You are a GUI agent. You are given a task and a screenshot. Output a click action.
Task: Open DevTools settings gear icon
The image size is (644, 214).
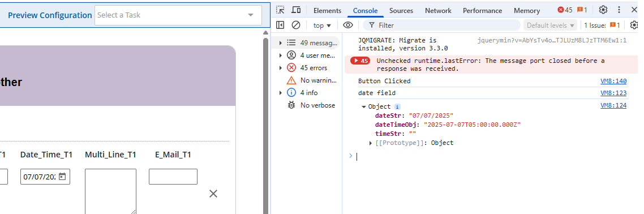pos(603,10)
